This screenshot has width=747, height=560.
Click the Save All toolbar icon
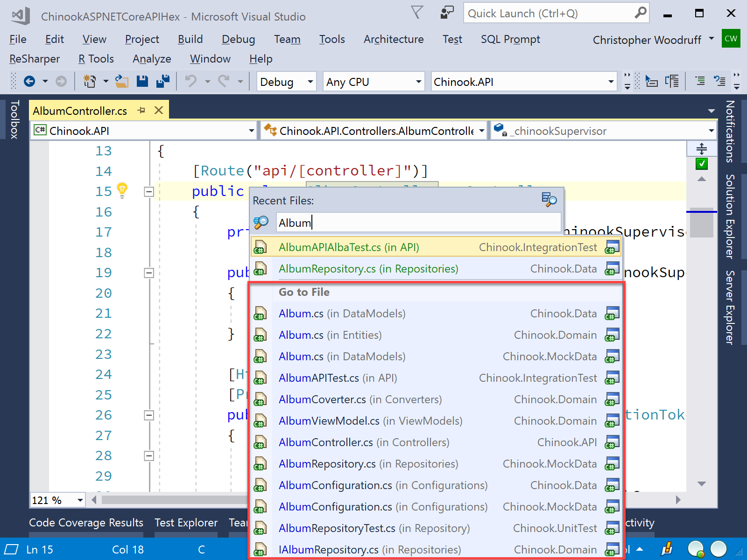pyautogui.click(x=163, y=82)
